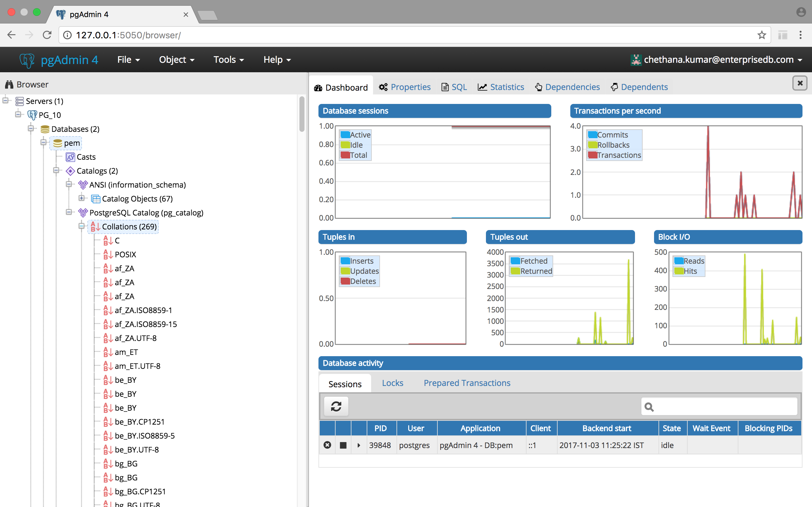Select the POSIX collation in tree
812x507 pixels.
pyautogui.click(x=125, y=254)
